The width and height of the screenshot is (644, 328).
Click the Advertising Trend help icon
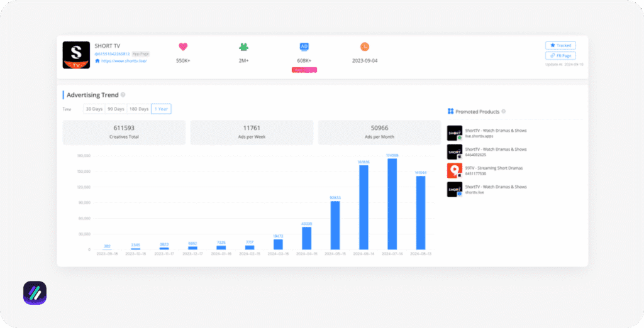point(123,95)
